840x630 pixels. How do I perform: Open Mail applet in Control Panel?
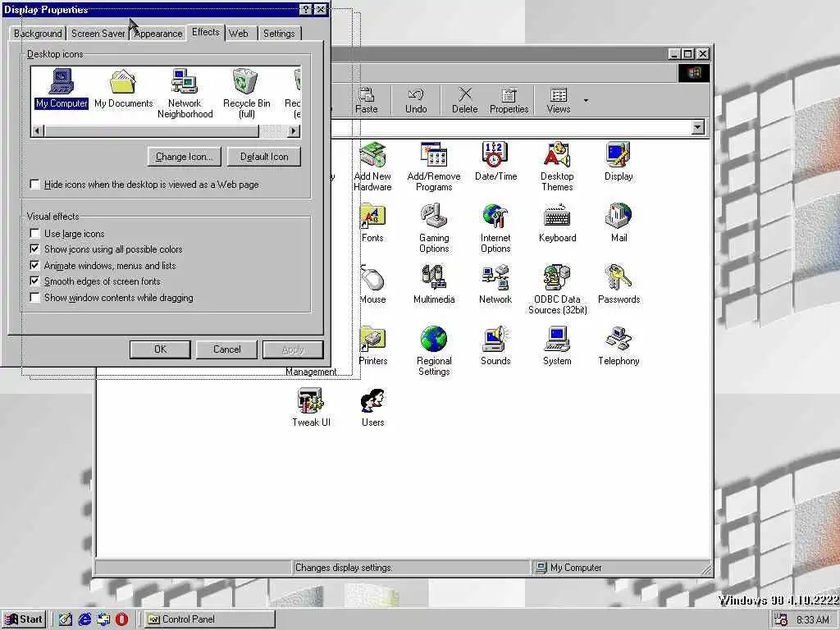[x=619, y=223]
